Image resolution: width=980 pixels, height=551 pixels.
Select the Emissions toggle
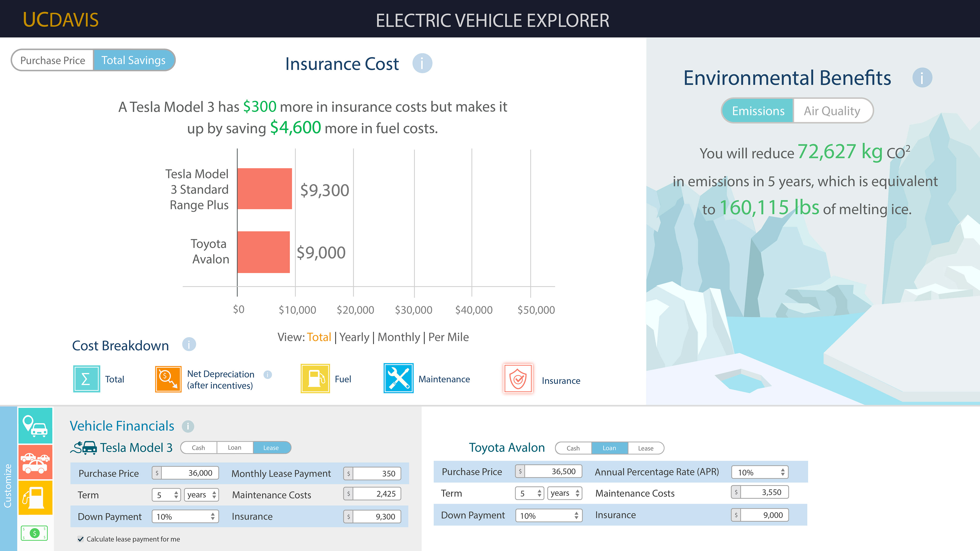[758, 111]
